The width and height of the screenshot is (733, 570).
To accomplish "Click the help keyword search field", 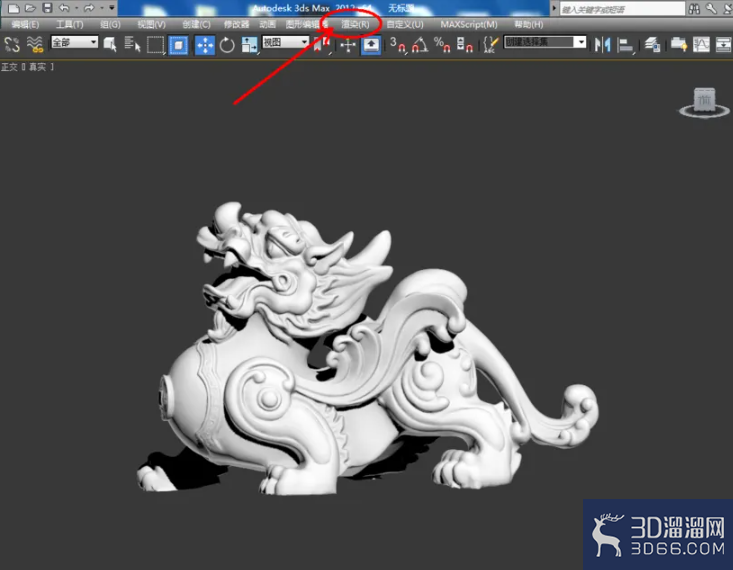I will point(622,9).
